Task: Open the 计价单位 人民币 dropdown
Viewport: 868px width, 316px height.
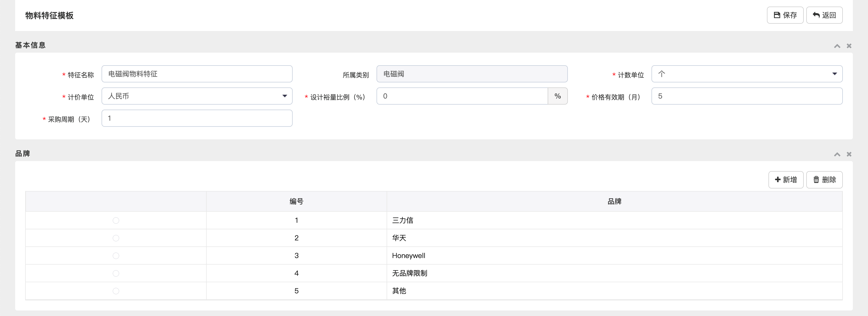Action: click(x=197, y=96)
